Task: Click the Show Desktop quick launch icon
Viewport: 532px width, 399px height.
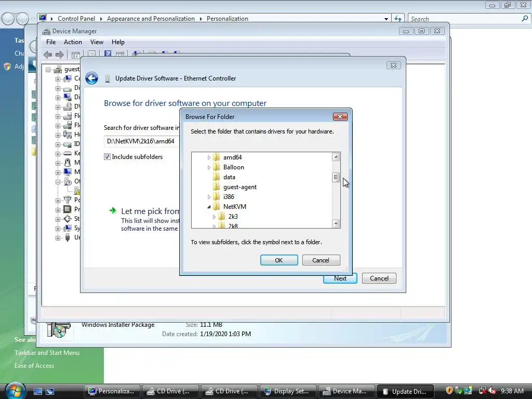Action: pyautogui.click(x=37, y=391)
